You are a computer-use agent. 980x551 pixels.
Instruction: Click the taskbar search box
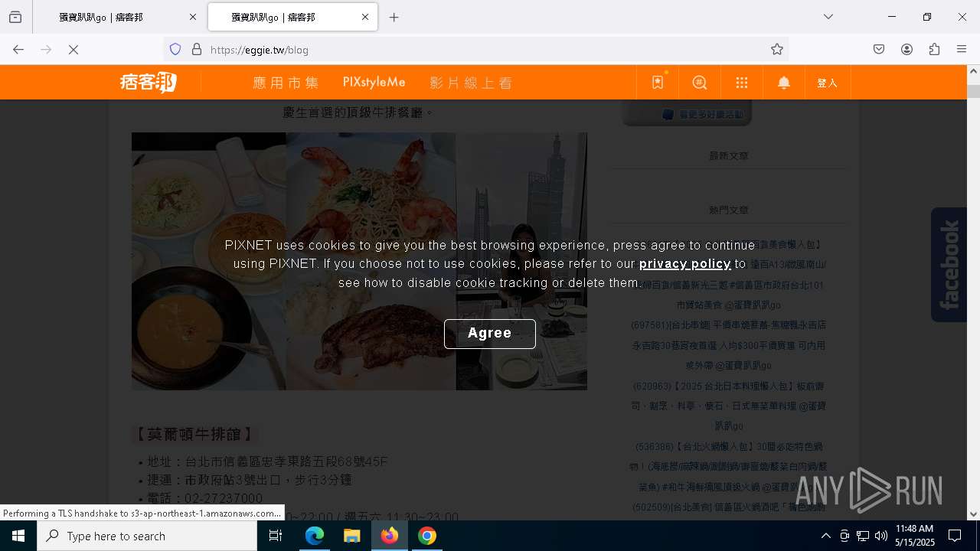click(147, 536)
